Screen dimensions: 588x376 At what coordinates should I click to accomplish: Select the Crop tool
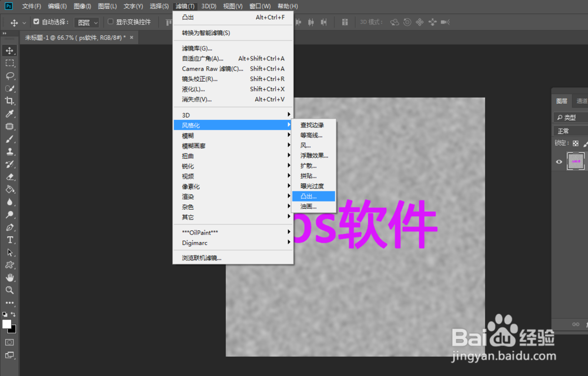[10, 101]
